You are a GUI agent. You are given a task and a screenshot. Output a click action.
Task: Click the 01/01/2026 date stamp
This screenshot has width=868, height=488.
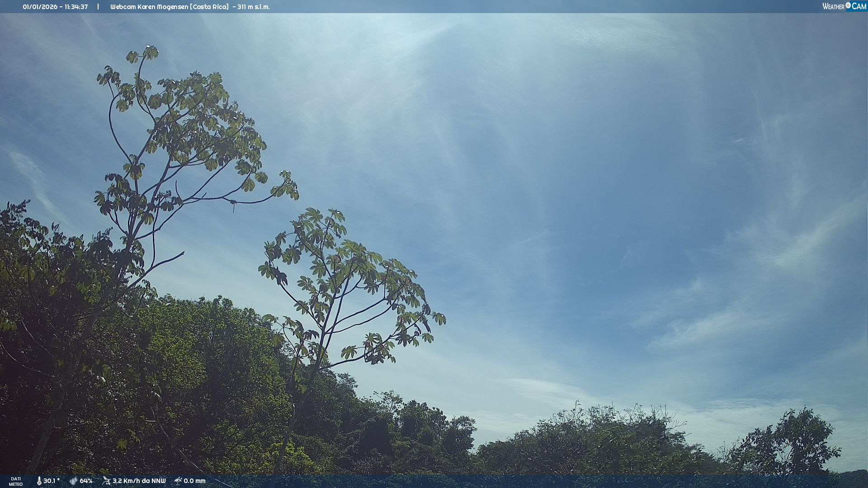pos(40,7)
